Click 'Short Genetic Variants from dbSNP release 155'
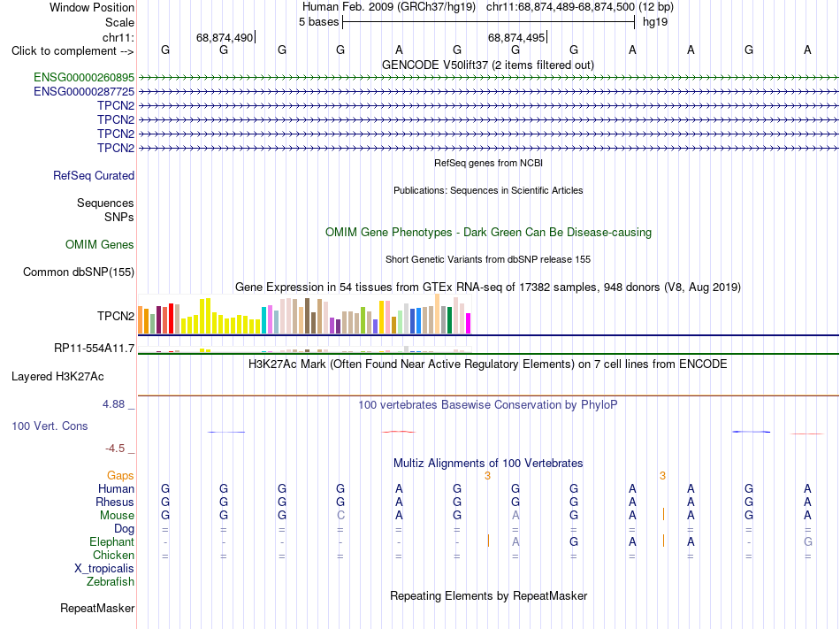Screen dimensions: 840x629 pyautogui.click(x=488, y=259)
